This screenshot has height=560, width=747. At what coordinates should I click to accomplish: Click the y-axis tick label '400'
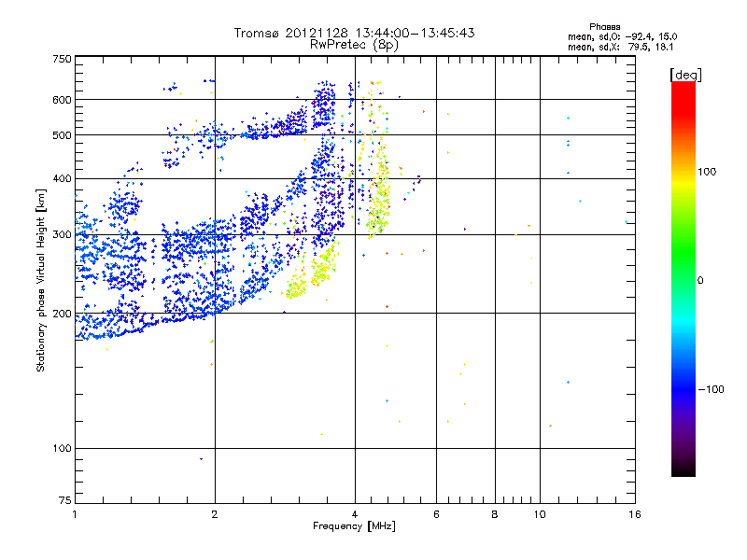click(62, 178)
